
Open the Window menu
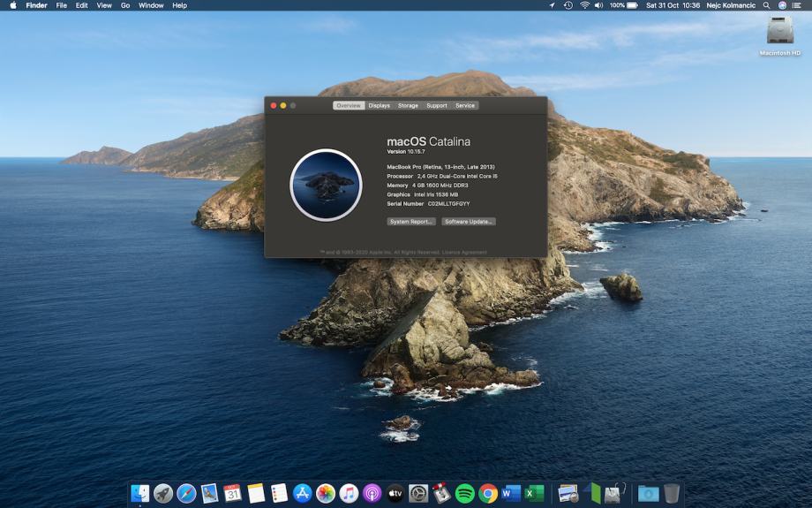pos(151,5)
